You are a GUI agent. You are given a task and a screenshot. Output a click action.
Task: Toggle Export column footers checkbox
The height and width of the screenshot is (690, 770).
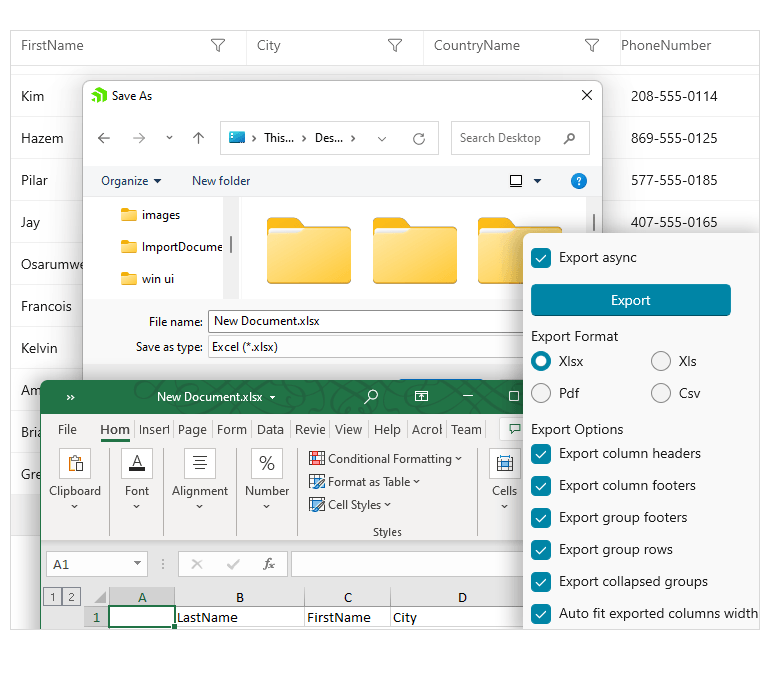click(x=541, y=486)
